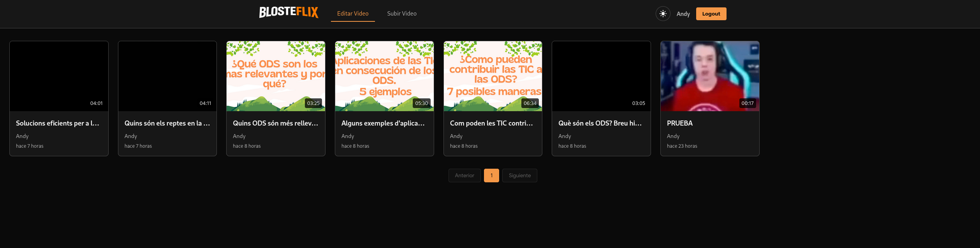Go to the Siguiente page
Viewport: 980px width, 248px height.
coord(519,175)
